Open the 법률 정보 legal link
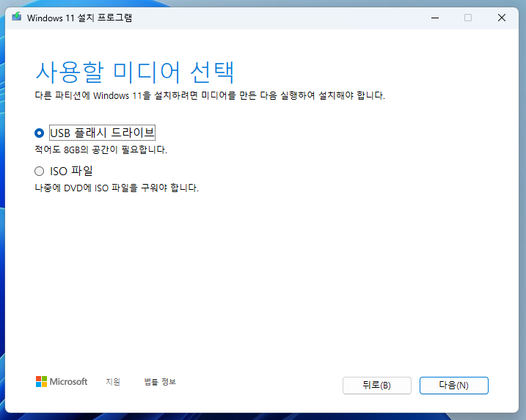The width and height of the screenshot is (526, 420). click(x=160, y=382)
